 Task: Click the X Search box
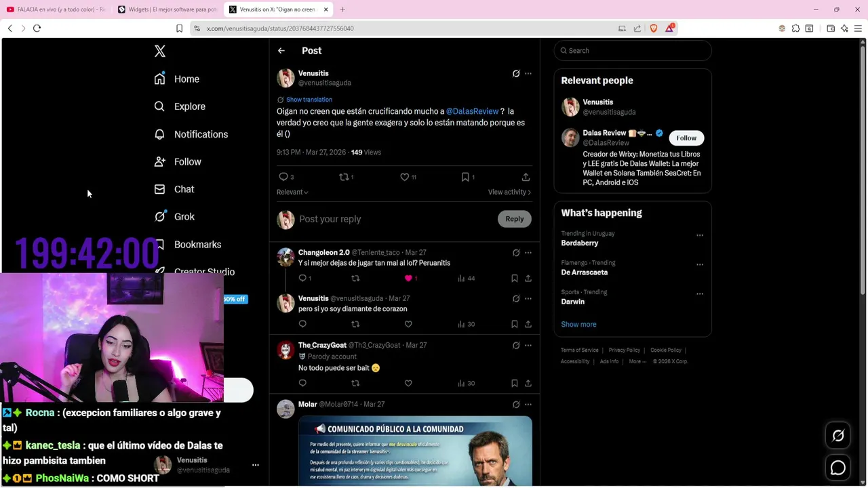tap(633, 51)
